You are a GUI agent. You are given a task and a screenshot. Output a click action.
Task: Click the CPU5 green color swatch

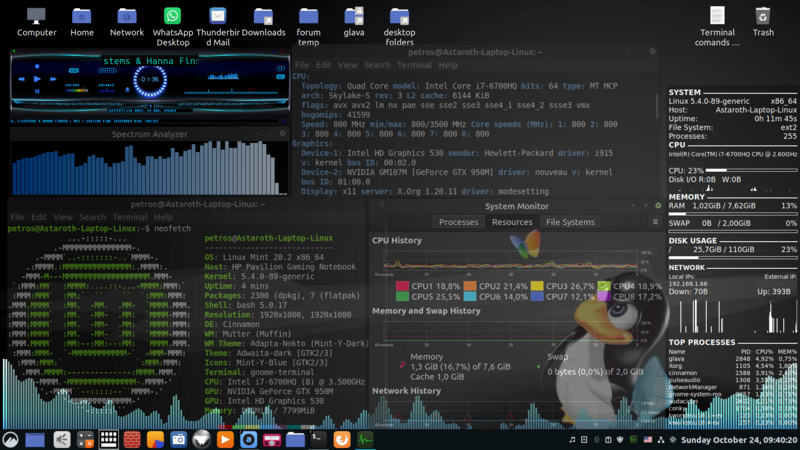point(402,296)
